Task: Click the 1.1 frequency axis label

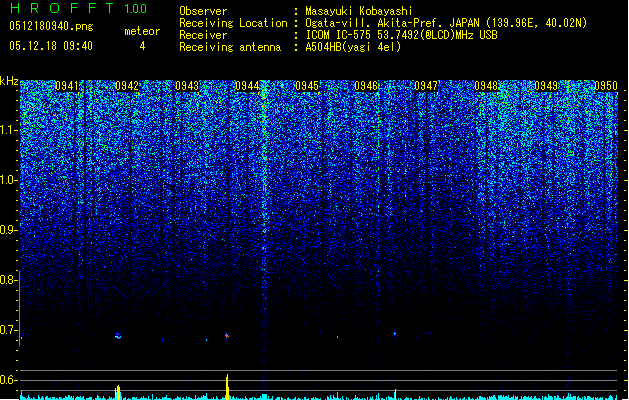Action: pyautogui.click(x=9, y=130)
